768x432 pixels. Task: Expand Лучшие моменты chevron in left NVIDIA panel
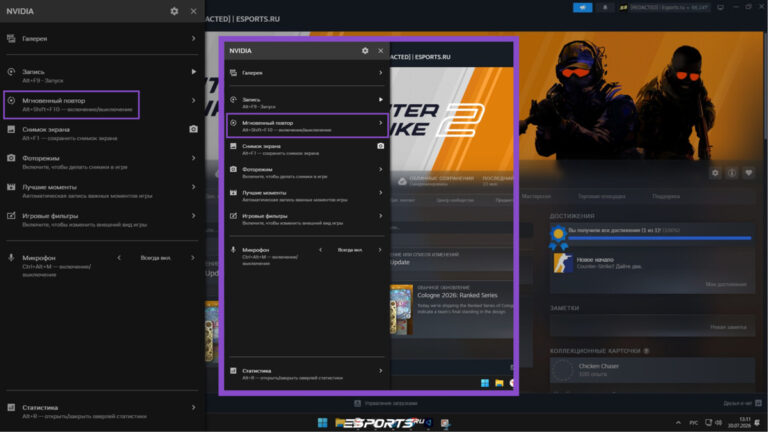(x=193, y=187)
